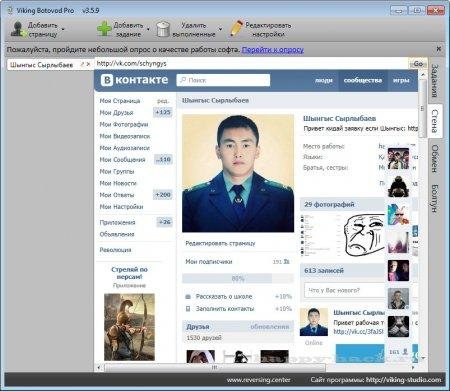
Task: Open Революция in sidebar
Action: (115, 250)
